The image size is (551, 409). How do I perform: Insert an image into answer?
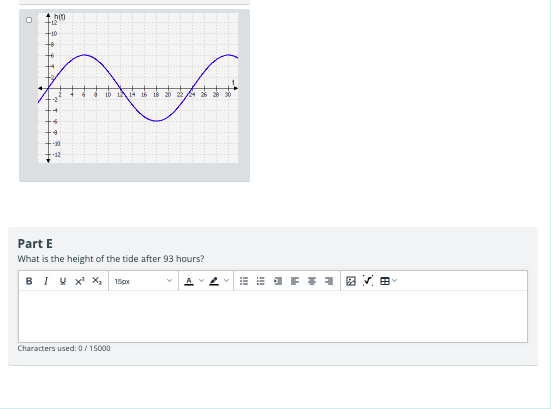click(x=351, y=281)
